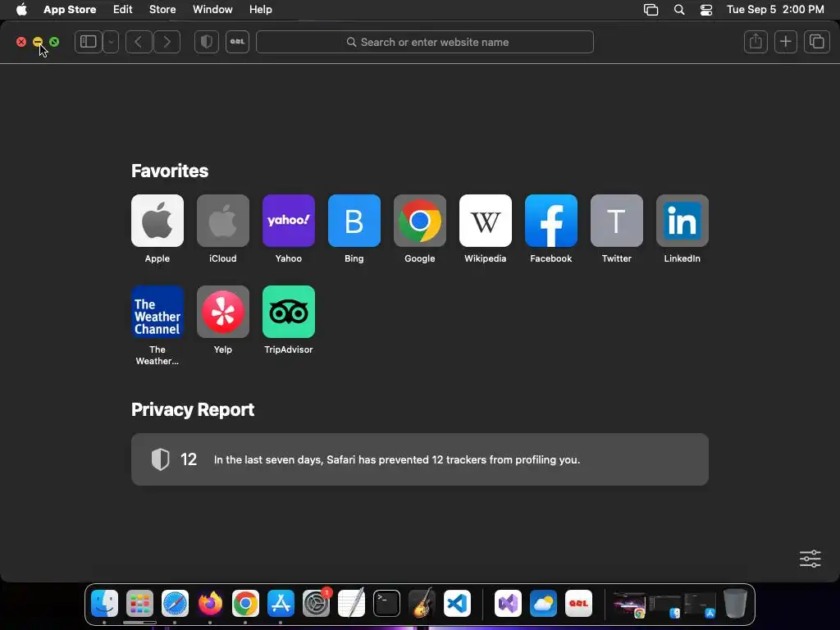The height and width of the screenshot is (630, 840).
Task: Open TextEdit from the Dock
Action: point(351,603)
